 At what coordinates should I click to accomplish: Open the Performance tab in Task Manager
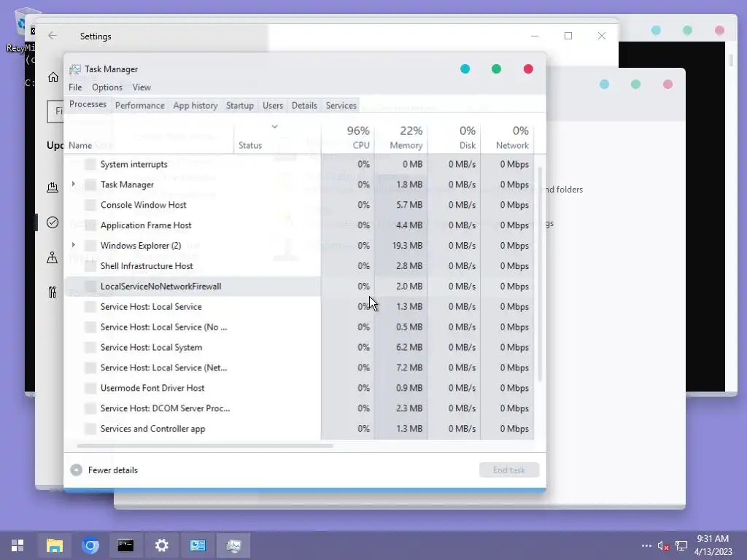click(x=139, y=105)
